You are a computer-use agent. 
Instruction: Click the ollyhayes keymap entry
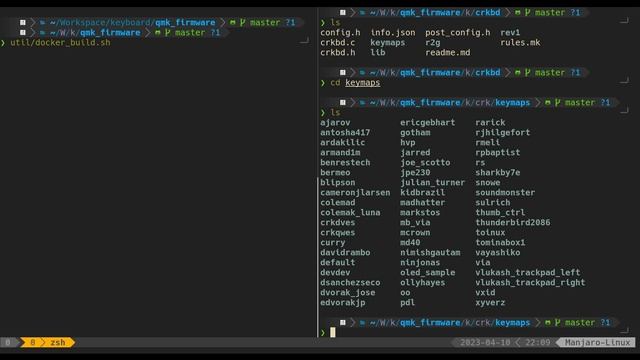tap(422, 282)
